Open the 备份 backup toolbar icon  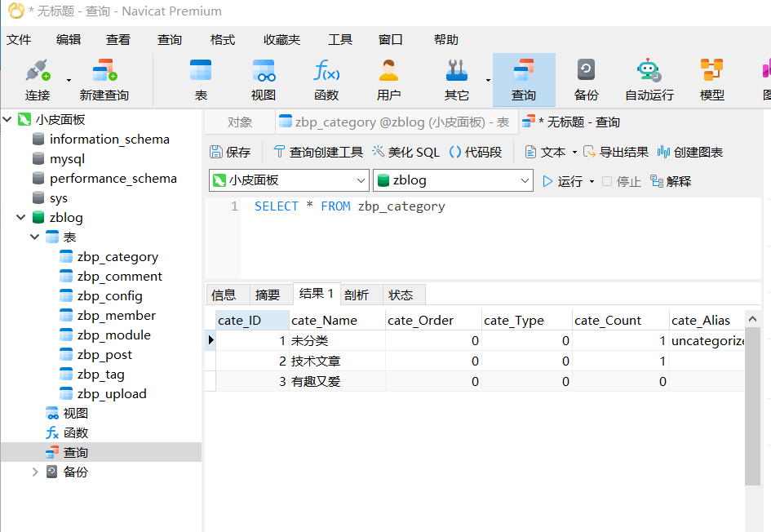[x=586, y=80]
